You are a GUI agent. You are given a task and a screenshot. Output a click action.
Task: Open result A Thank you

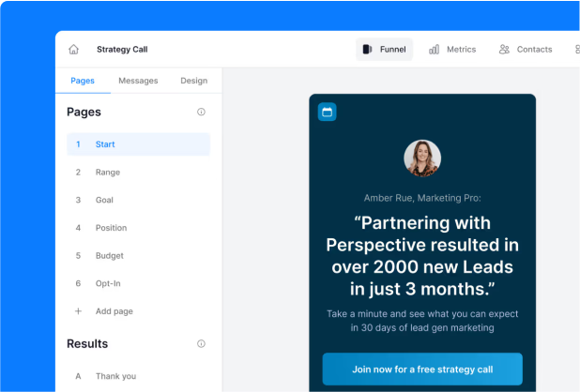[138, 376]
